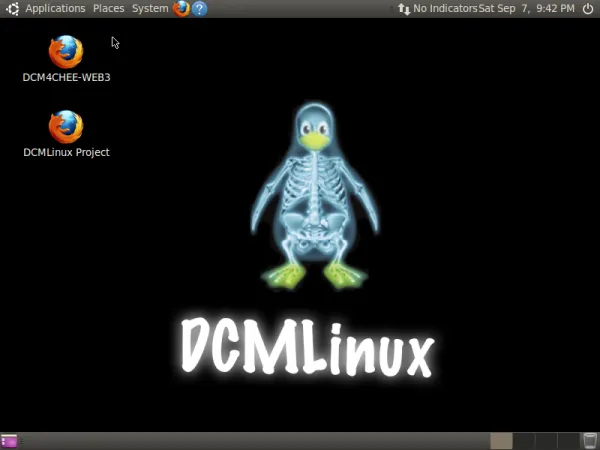Image resolution: width=600 pixels, height=450 pixels.
Task: Select the DCM4CHEE-WEB3 desktop icon
Action: coord(66,52)
